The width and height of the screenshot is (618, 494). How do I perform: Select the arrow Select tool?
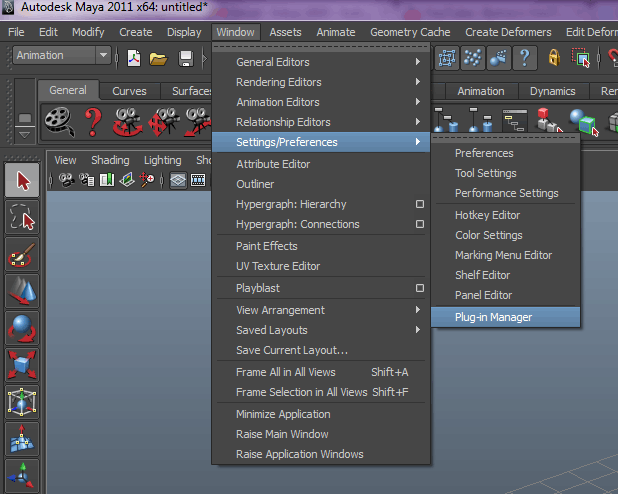[22, 181]
